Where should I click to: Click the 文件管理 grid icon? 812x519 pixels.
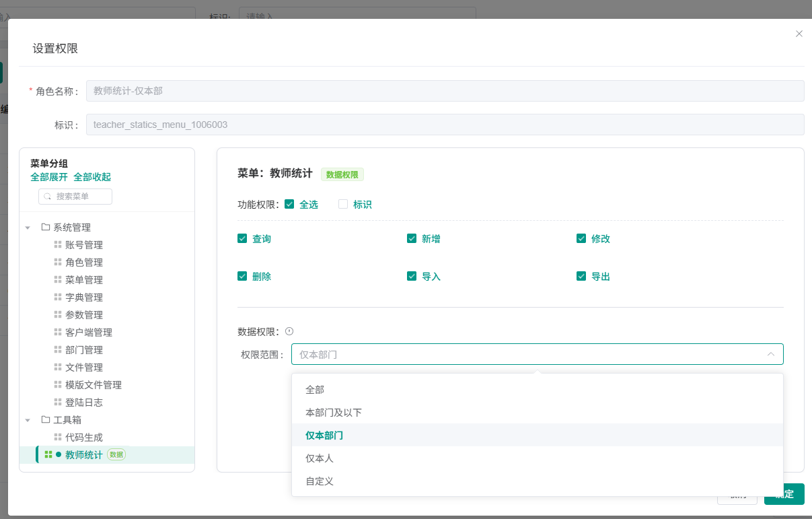click(x=58, y=368)
